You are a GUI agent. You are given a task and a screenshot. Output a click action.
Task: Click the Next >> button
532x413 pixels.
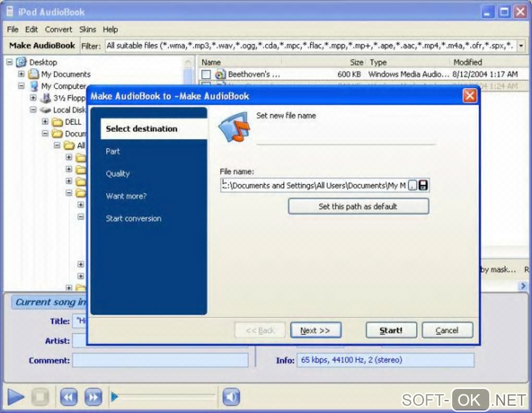click(x=316, y=330)
